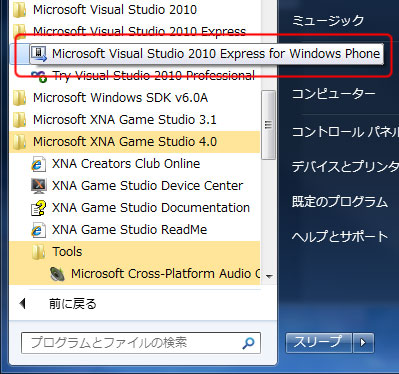Open ミュージック in the right pane
399x374 pixels.
click(328, 21)
